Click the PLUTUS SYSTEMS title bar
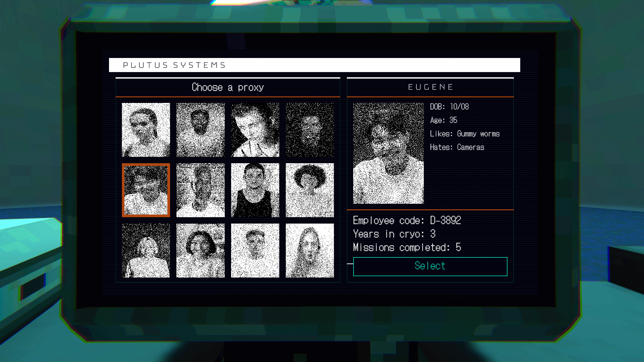The image size is (644, 362). click(x=314, y=65)
